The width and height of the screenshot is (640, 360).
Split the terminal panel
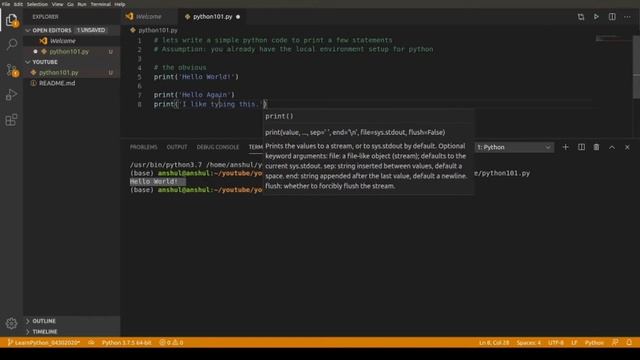(x=581, y=147)
